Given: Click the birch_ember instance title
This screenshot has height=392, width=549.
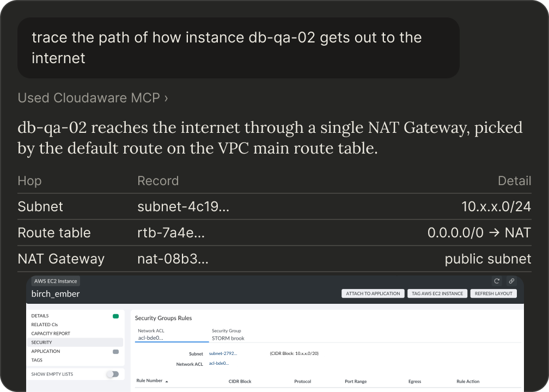Looking at the screenshot, I should 56,294.
